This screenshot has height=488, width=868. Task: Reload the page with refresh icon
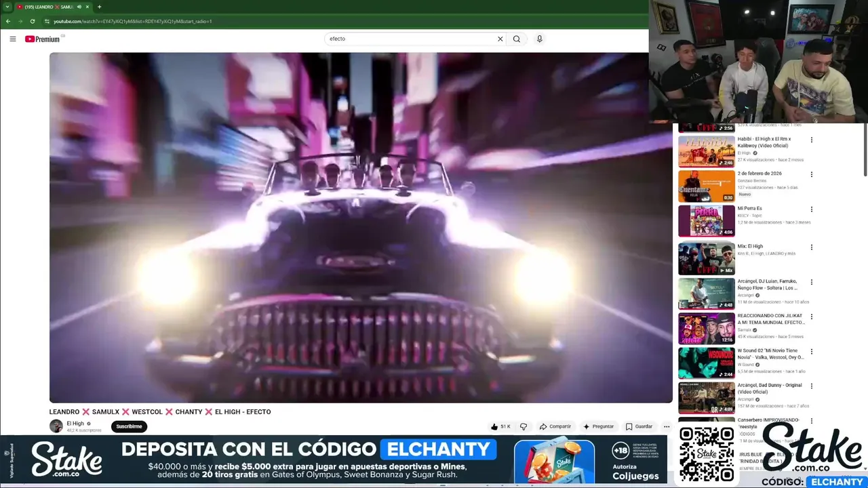click(x=33, y=21)
